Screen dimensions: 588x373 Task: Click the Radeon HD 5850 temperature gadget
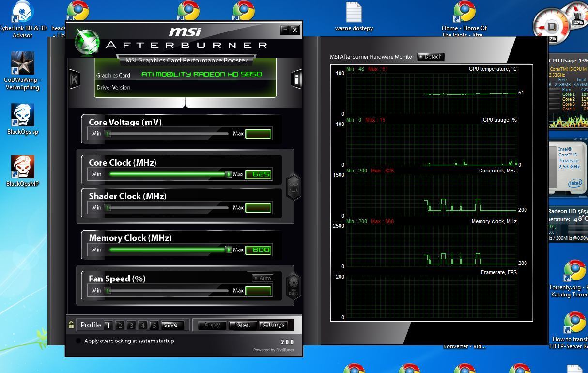tap(568, 224)
